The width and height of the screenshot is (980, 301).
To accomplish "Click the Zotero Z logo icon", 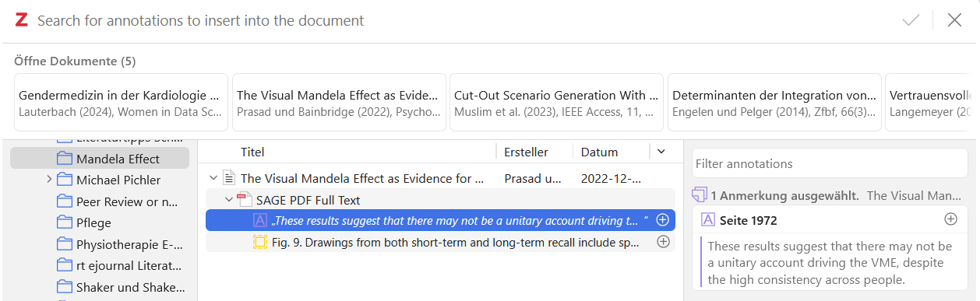I will pyautogui.click(x=22, y=21).
